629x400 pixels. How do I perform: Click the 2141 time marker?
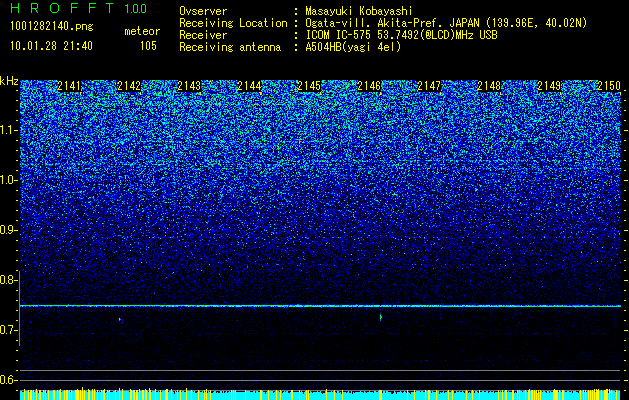pyautogui.click(x=69, y=86)
